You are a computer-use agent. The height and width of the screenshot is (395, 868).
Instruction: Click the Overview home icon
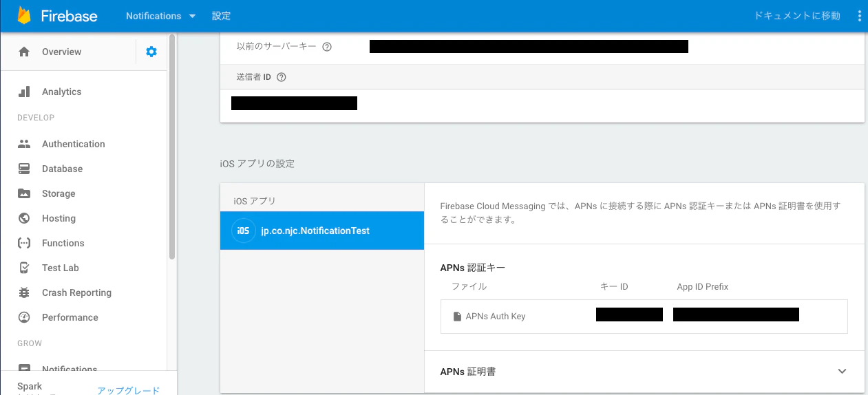(24, 52)
